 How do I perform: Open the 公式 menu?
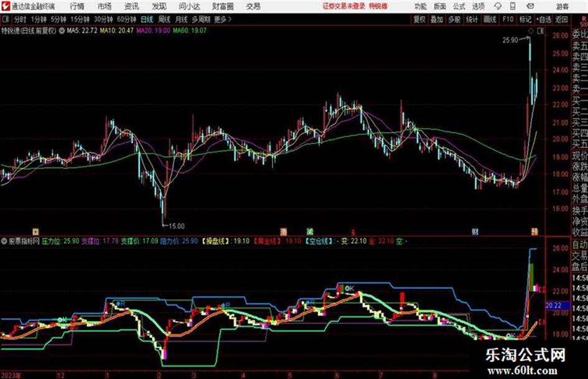coord(459,7)
